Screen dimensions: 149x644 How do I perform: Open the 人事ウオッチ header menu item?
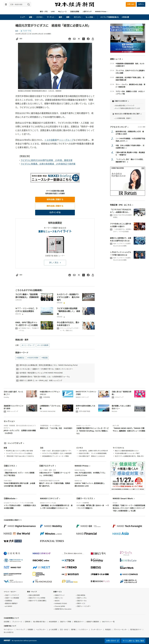(x=87, y=11)
